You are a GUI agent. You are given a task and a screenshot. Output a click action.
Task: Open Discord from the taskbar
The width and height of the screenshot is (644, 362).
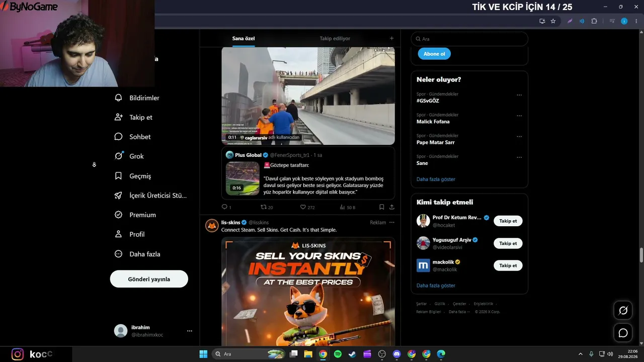click(396, 354)
